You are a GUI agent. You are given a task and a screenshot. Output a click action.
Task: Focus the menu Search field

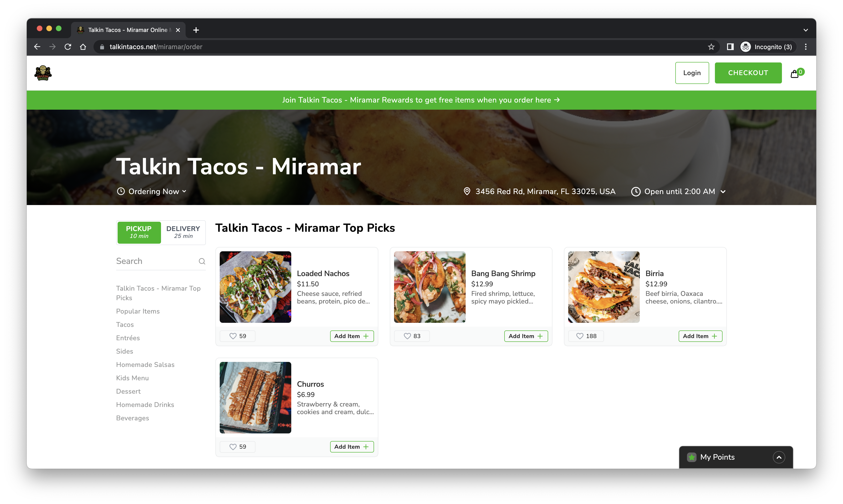click(161, 261)
